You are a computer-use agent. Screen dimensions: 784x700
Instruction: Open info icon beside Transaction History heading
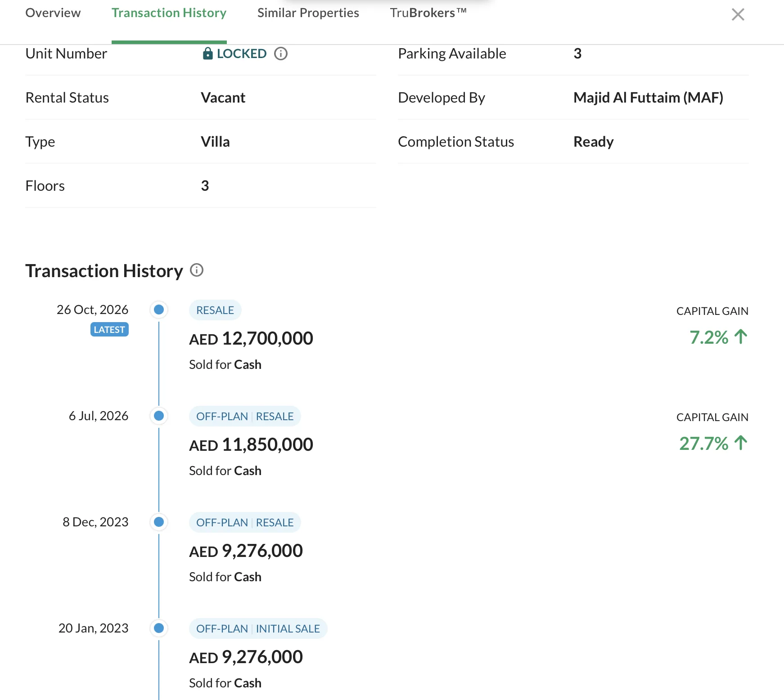tap(197, 270)
